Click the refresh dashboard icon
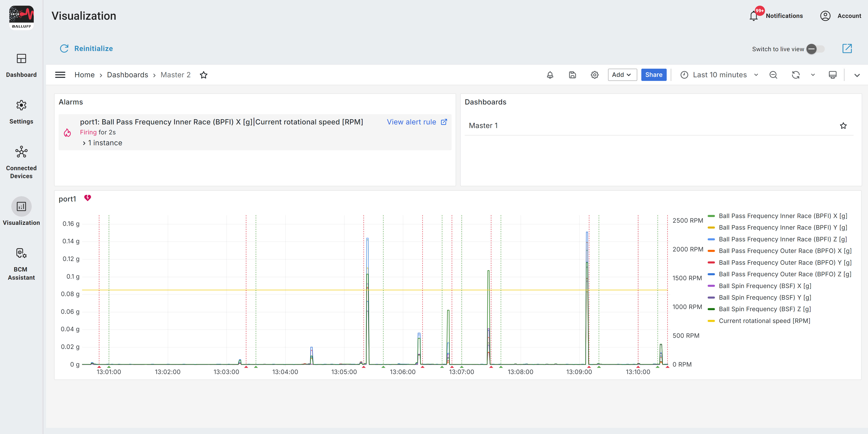Screen dimensions: 868x434 (x=796, y=75)
